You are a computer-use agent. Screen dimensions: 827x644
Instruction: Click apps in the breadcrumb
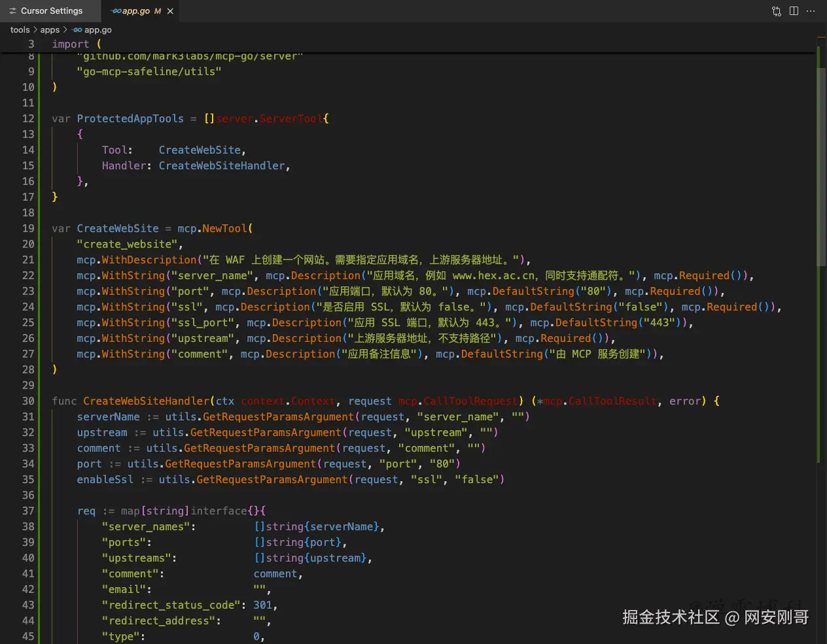[x=50, y=30]
